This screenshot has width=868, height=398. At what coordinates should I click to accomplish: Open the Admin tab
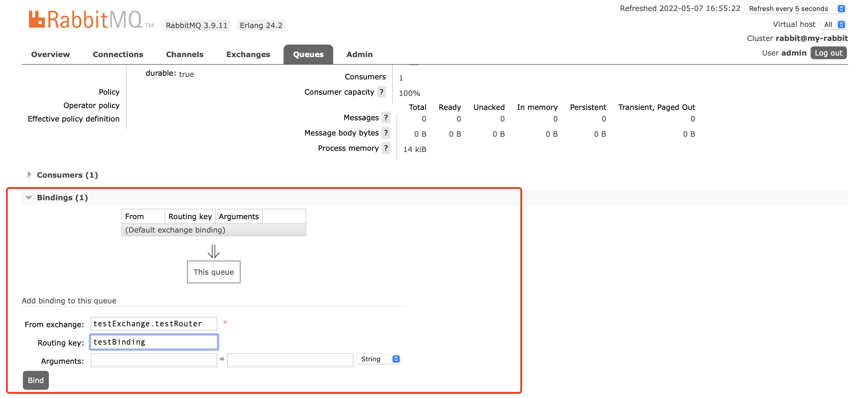359,54
